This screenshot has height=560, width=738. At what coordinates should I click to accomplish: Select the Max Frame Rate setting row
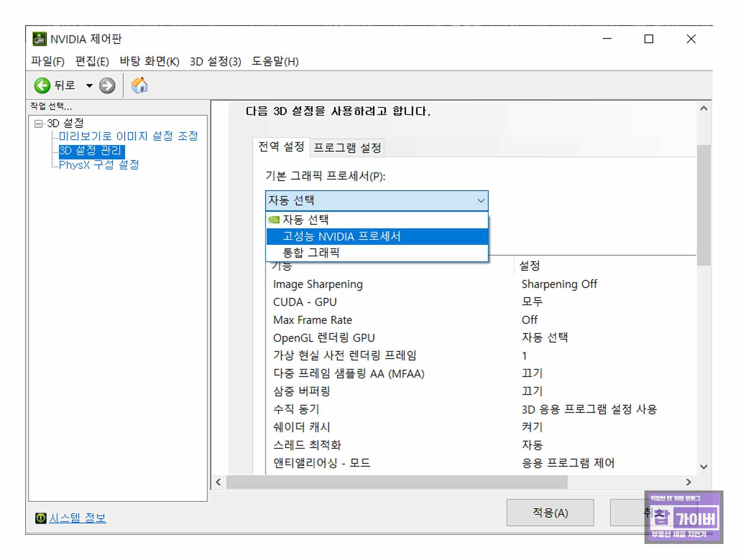pyautogui.click(x=312, y=320)
